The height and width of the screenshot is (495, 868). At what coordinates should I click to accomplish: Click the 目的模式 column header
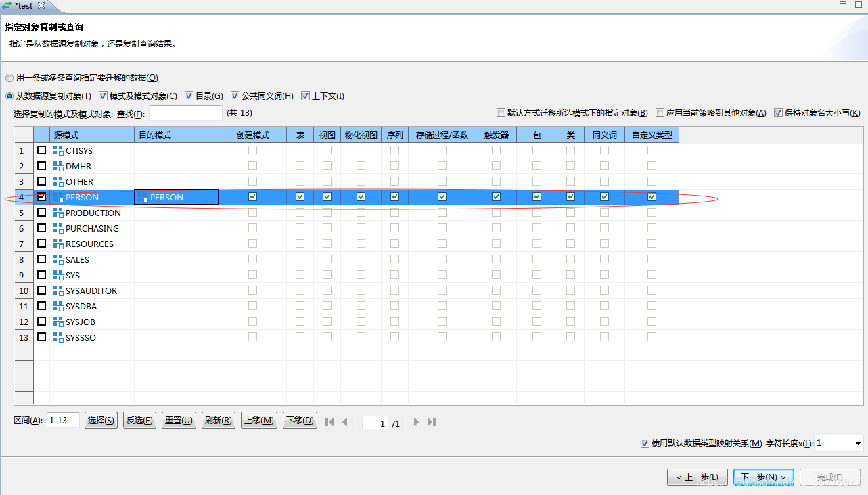click(177, 135)
